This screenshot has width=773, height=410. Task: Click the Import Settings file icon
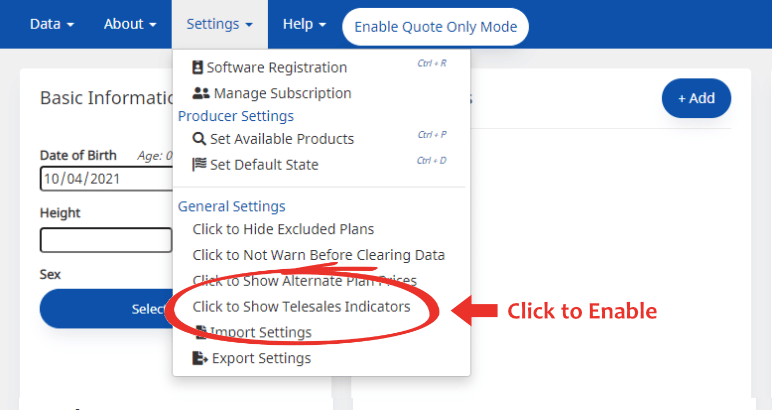[x=201, y=332]
